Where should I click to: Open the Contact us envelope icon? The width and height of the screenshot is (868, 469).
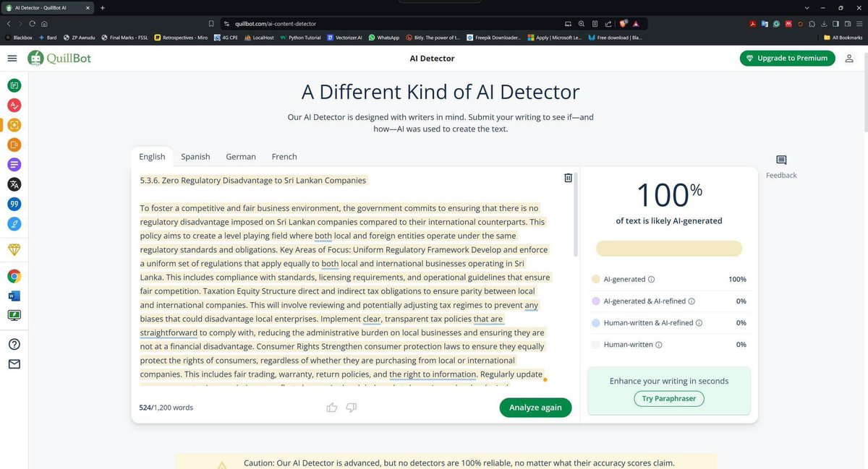pyautogui.click(x=14, y=364)
